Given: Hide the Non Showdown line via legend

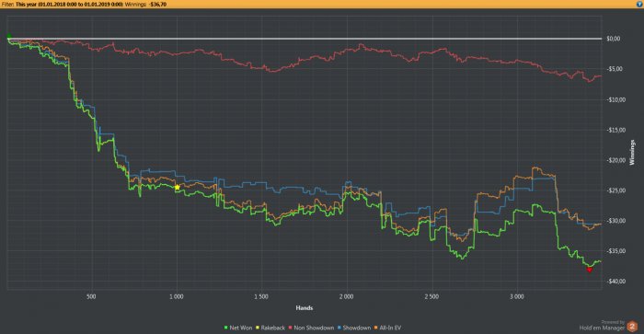Looking at the screenshot, I should coord(311,328).
